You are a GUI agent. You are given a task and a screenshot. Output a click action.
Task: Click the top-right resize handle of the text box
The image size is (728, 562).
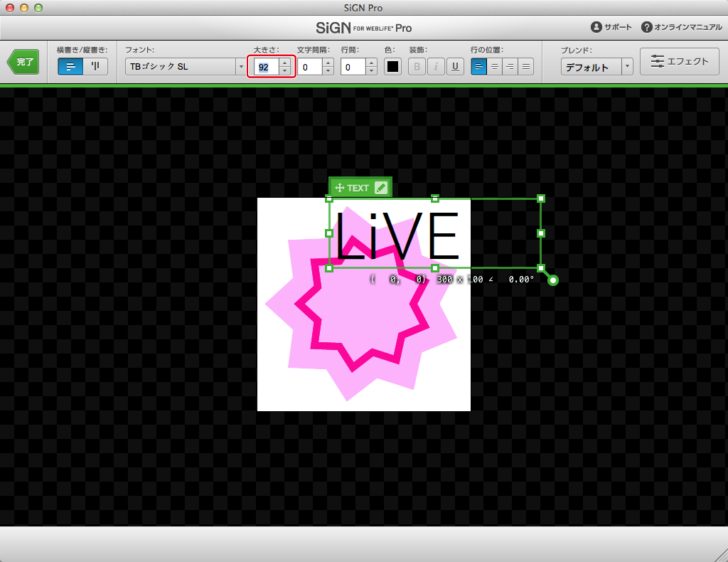click(541, 198)
